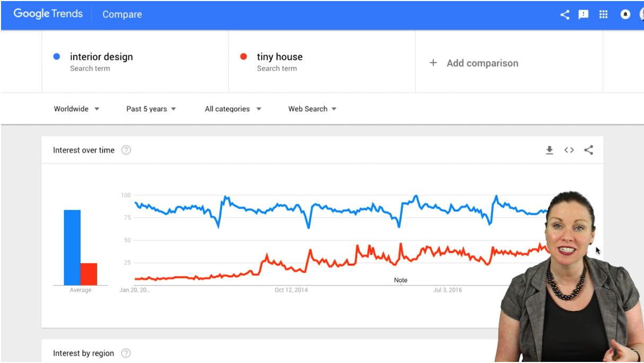Expand the All categories dropdown

click(x=233, y=109)
